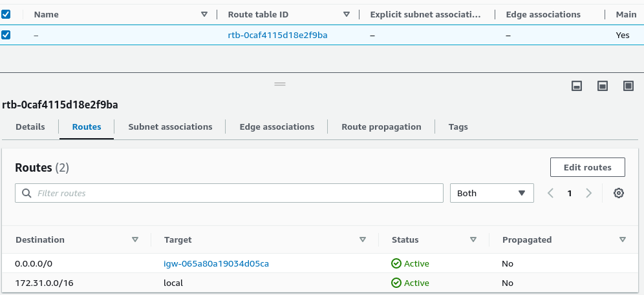The image size is (644, 295).
Task: Click the Edit routes button
Action: click(587, 167)
